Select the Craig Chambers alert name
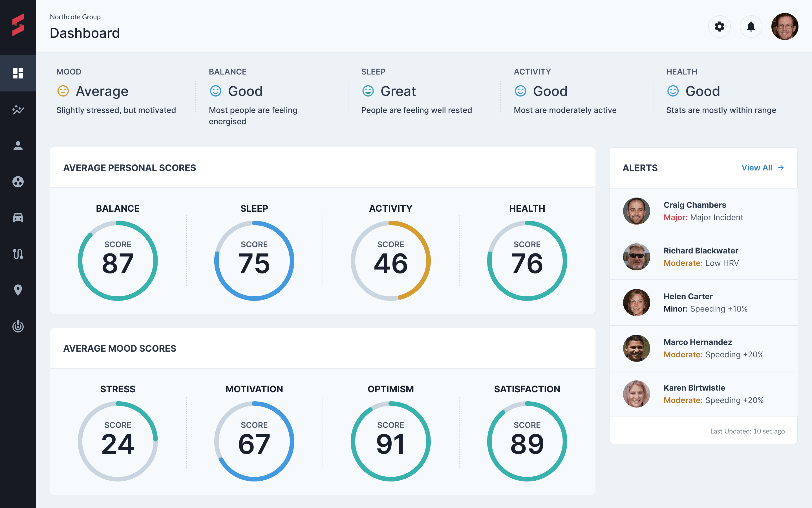This screenshot has width=812, height=508. (x=694, y=205)
